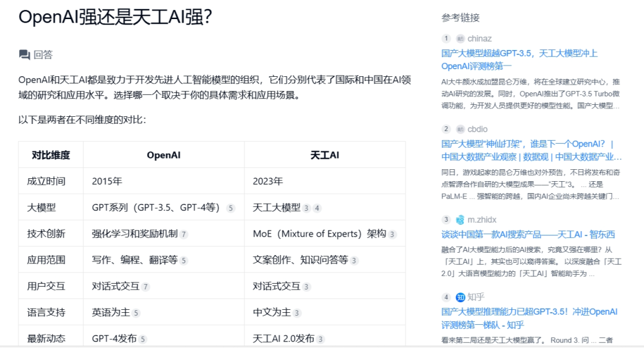Screen dimensions: 644x348
Task: Click the 大模型 row label
Action: 41,207
